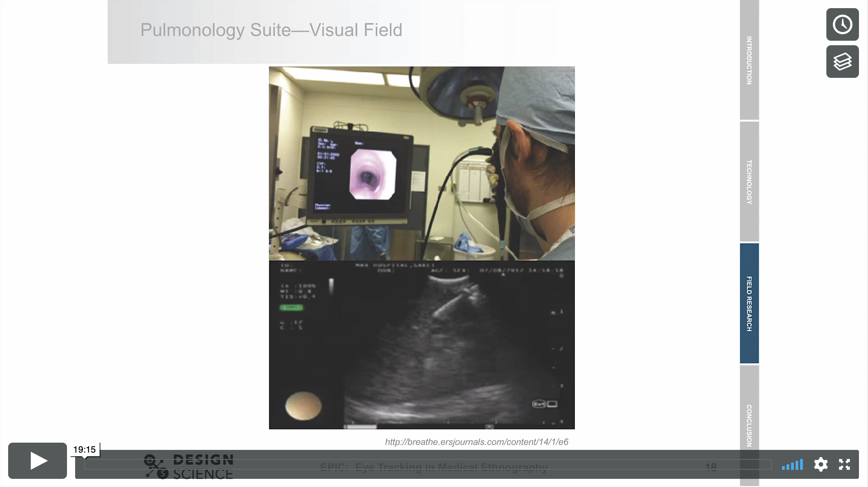This screenshot has width=868, height=487.
Task: Click the Design Science logo
Action: (x=189, y=467)
